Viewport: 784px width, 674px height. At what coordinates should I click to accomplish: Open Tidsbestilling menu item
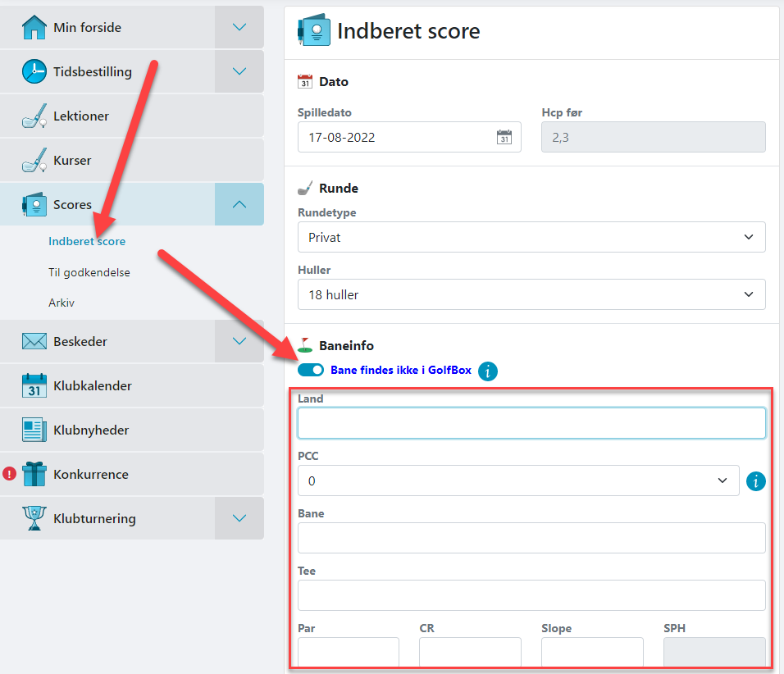107,71
